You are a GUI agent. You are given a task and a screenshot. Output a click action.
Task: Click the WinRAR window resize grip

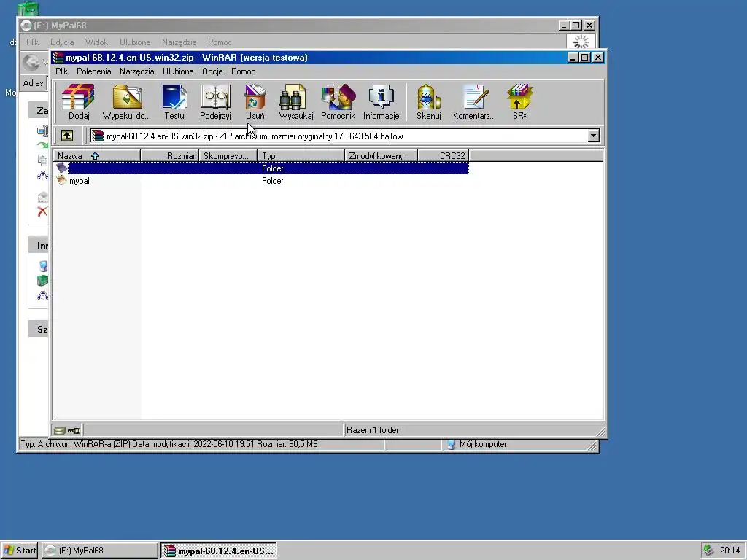click(x=601, y=432)
